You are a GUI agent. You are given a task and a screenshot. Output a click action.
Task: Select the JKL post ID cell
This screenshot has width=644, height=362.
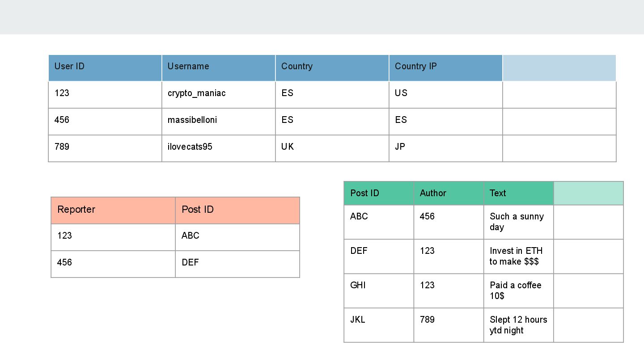(379, 325)
